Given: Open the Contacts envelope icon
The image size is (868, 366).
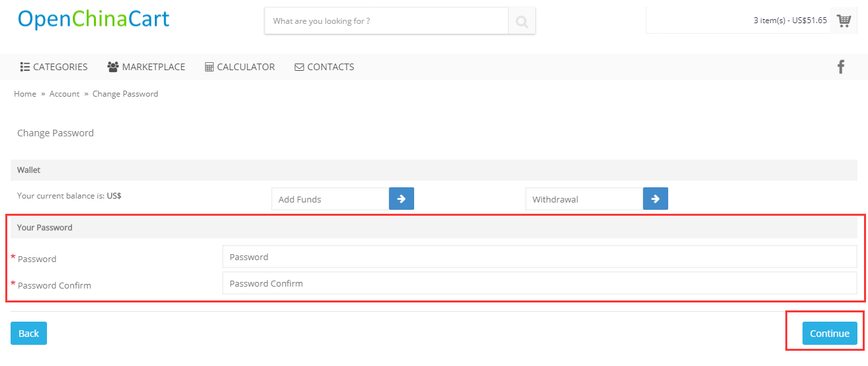Looking at the screenshot, I should point(299,67).
